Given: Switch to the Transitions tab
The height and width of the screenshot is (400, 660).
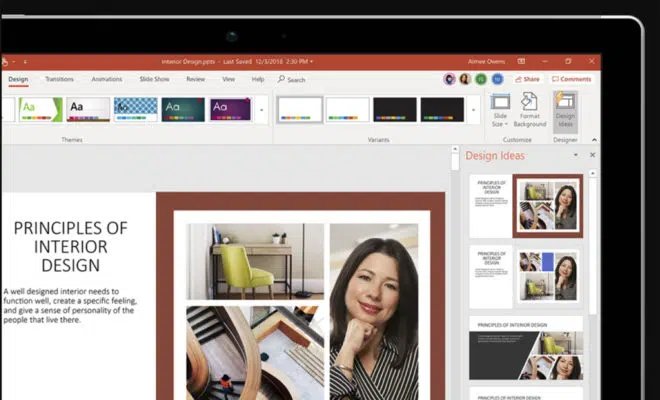Looking at the screenshot, I should (59, 79).
